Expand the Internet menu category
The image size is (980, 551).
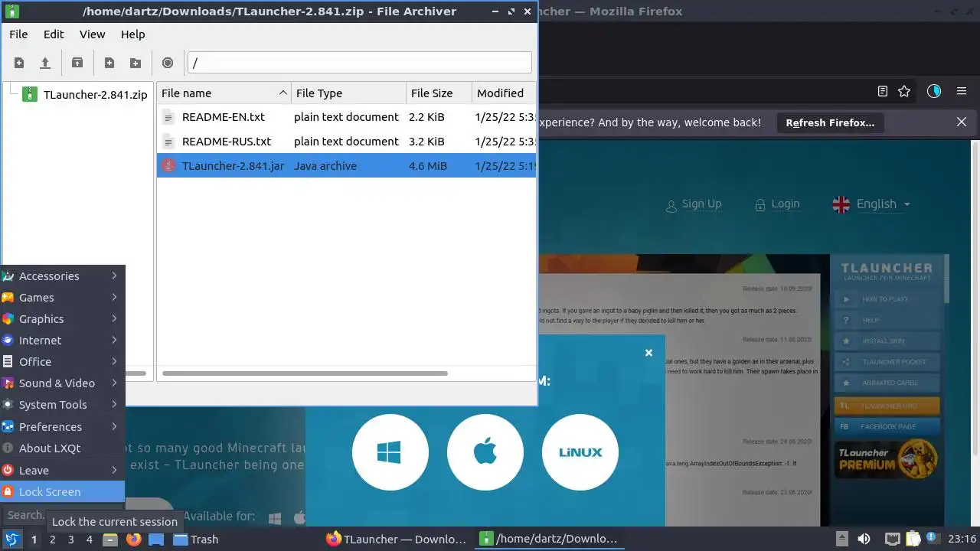point(62,340)
